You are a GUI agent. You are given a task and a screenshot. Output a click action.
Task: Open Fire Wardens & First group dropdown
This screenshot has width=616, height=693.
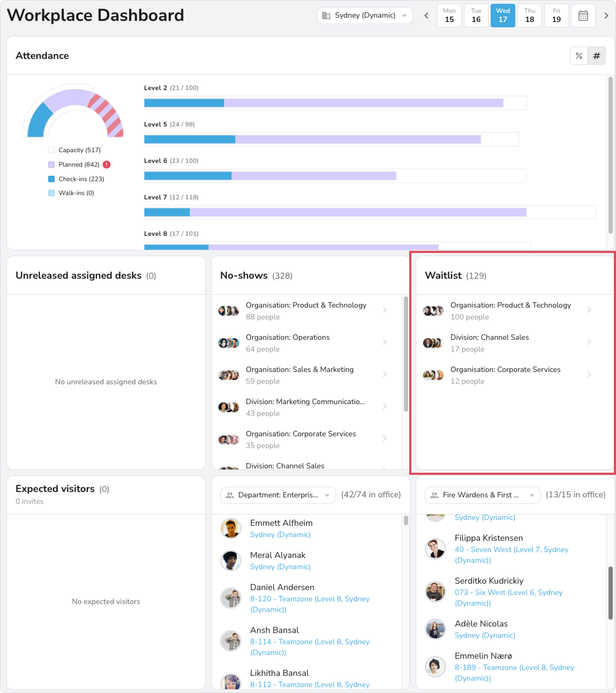pos(482,495)
